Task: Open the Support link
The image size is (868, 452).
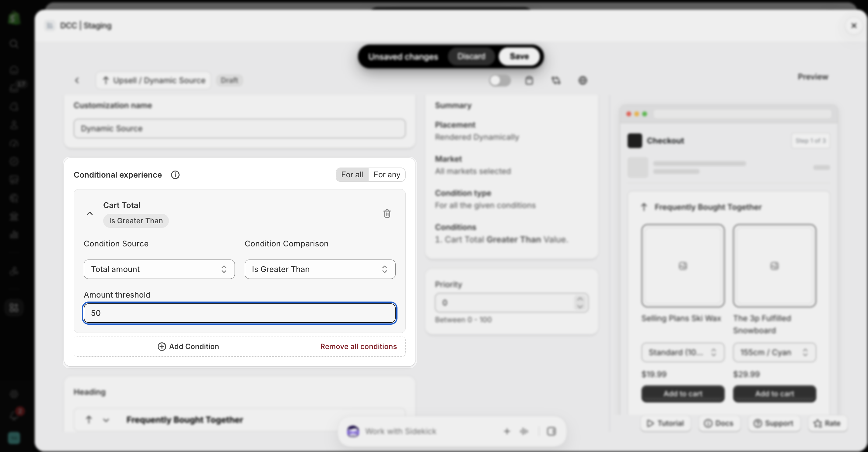Action: pyautogui.click(x=773, y=423)
